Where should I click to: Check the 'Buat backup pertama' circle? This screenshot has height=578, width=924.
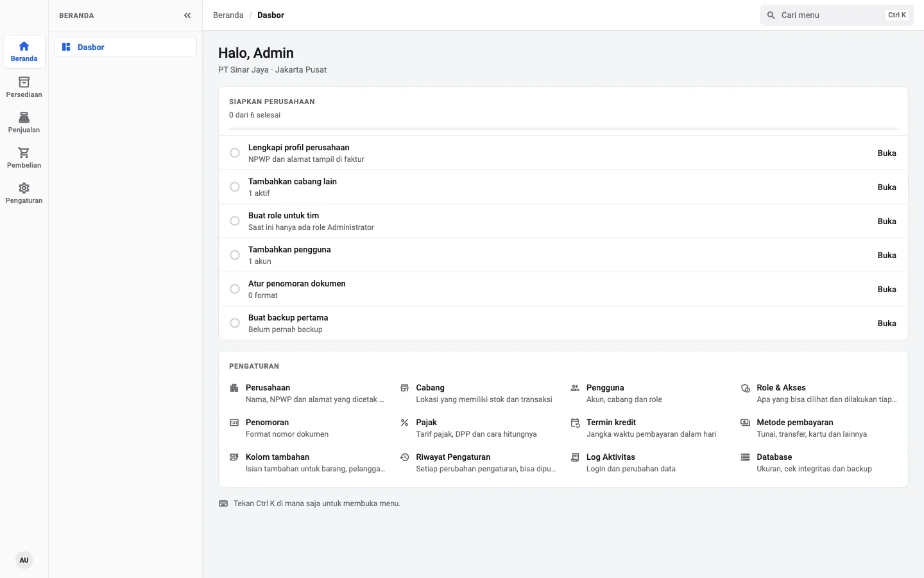(235, 323)
